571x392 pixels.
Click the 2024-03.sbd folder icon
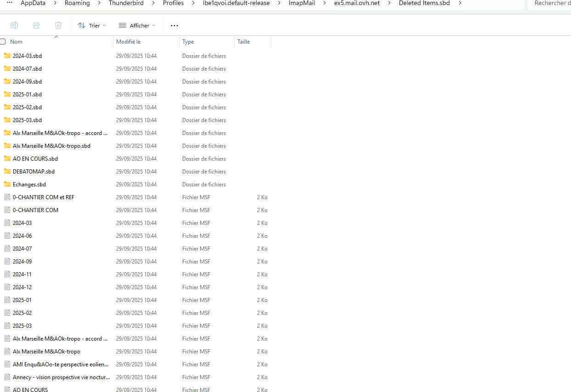(x=7, y=56)
